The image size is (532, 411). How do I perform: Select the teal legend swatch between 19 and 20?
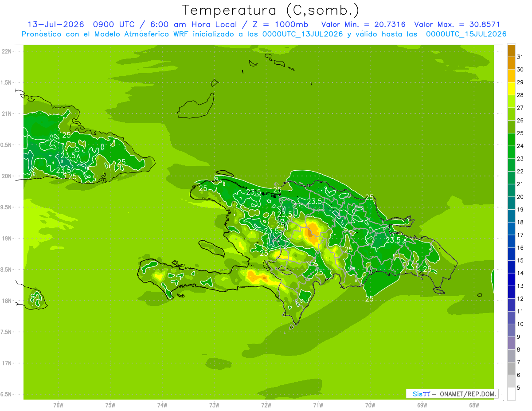click(x=511, y=203)
